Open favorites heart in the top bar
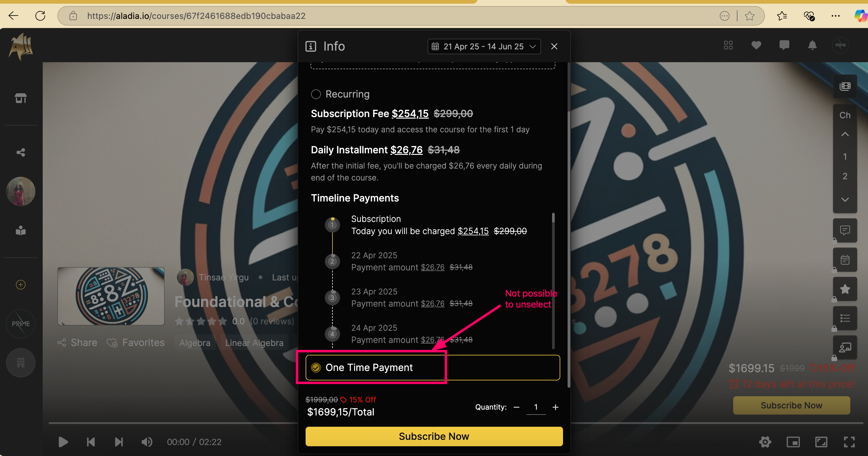 pyautogui.click(x=756, y=45)
